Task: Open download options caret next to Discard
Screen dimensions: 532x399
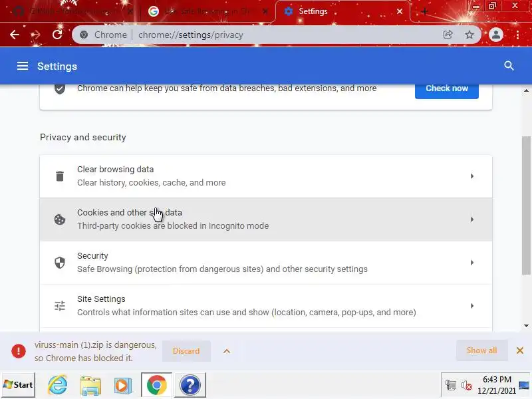Action: tap(227, 351)
